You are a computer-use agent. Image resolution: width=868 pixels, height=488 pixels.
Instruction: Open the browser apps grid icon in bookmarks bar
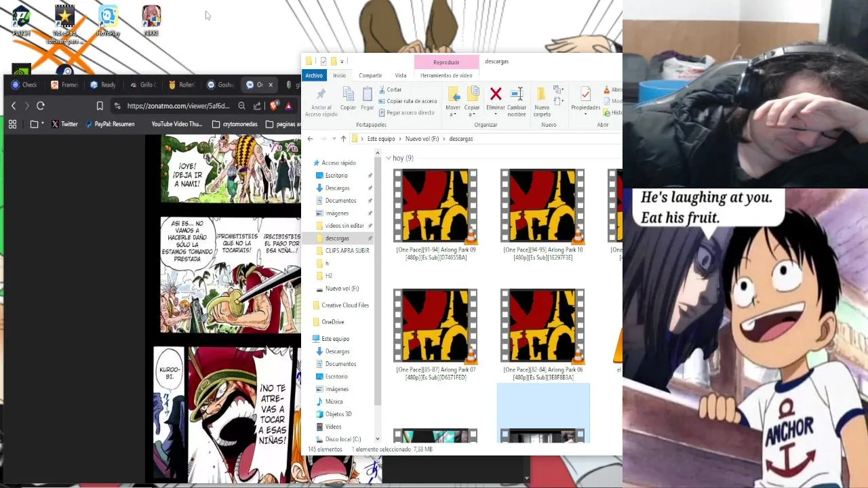point(12,124)
